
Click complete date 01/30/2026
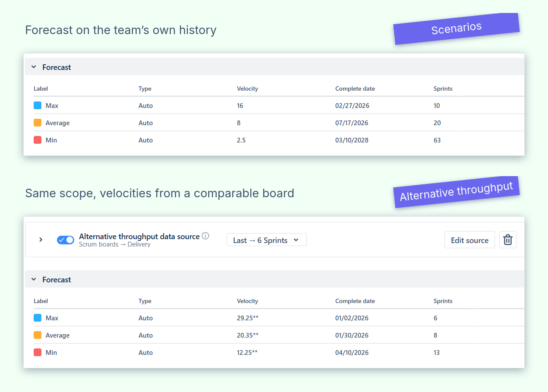point(352,335)
